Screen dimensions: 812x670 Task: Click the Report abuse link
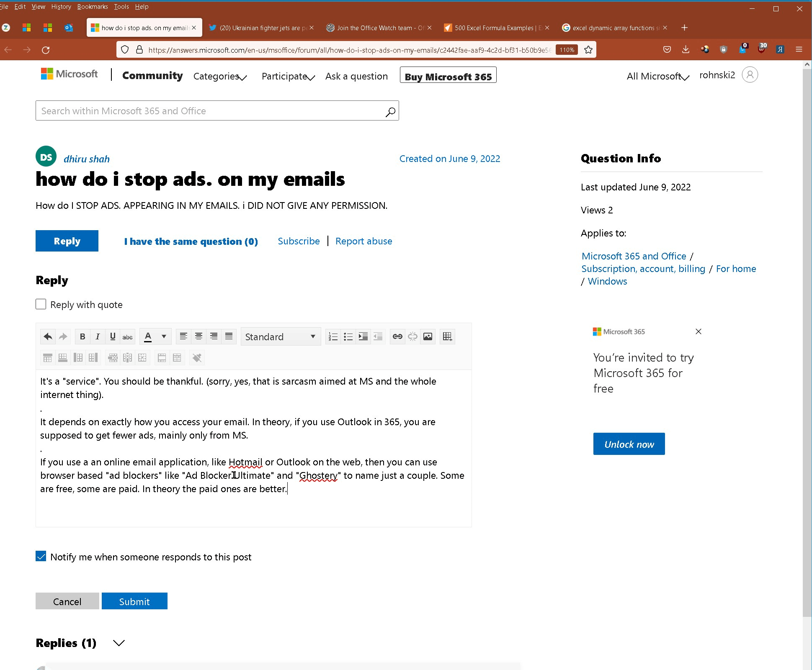pyautogui.click(x=363, y=241)
